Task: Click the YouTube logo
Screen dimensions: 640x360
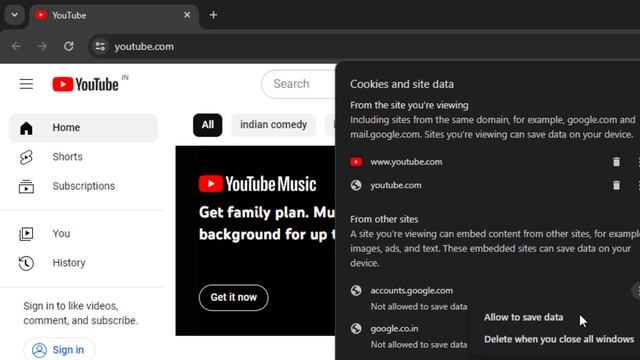Action: click(x=85, y=84)
